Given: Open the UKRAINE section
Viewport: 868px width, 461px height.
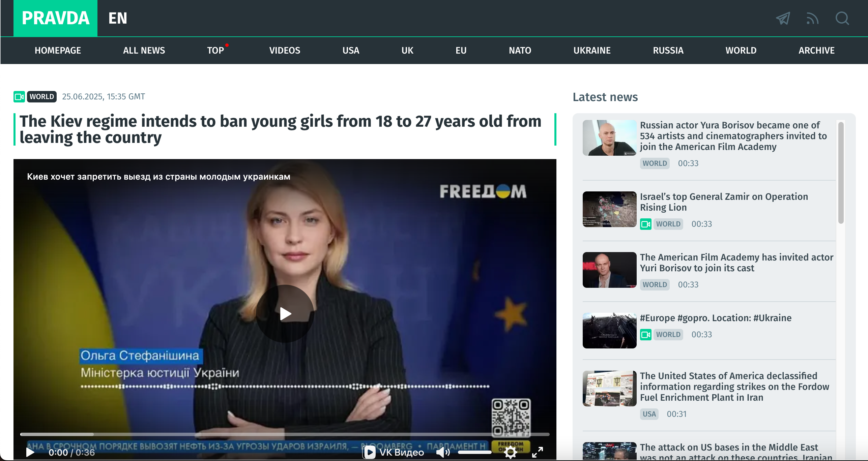Looking at the screenshot, I should 592,51.
